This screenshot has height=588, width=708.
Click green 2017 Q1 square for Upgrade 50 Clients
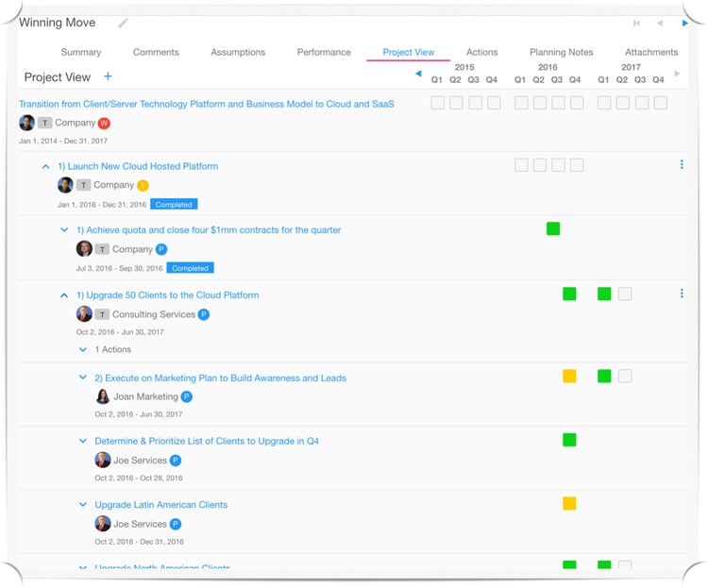click(x=604, y=294)
